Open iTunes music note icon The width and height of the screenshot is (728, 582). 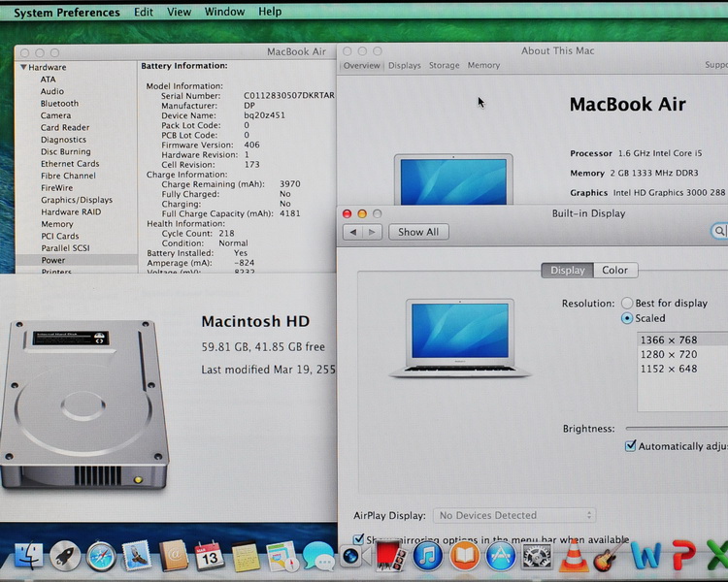coord(427,556)
